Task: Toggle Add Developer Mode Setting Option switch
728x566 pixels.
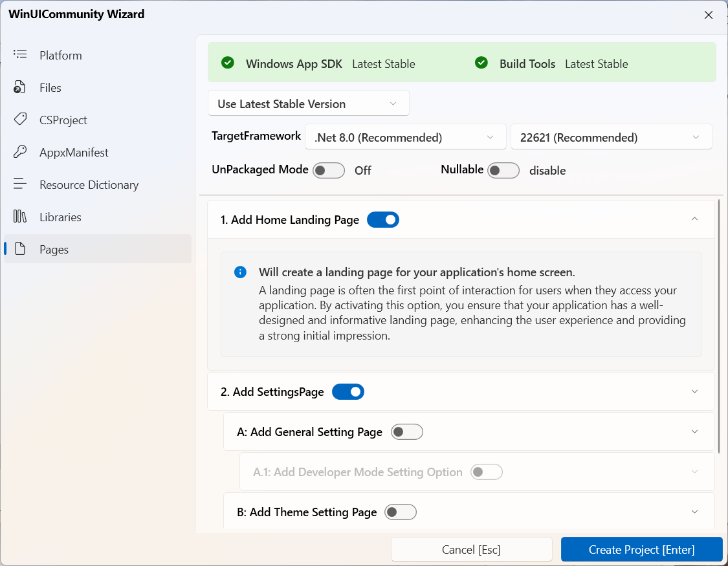Action: coord(487,472)
